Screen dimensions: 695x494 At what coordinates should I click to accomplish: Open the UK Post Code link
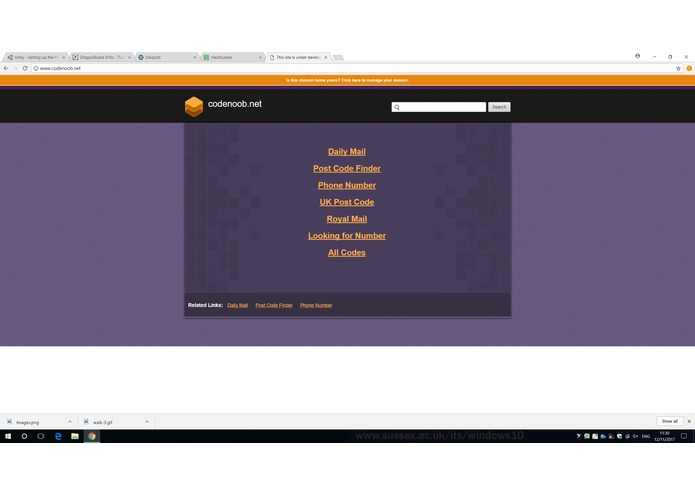tap(347, 202)
